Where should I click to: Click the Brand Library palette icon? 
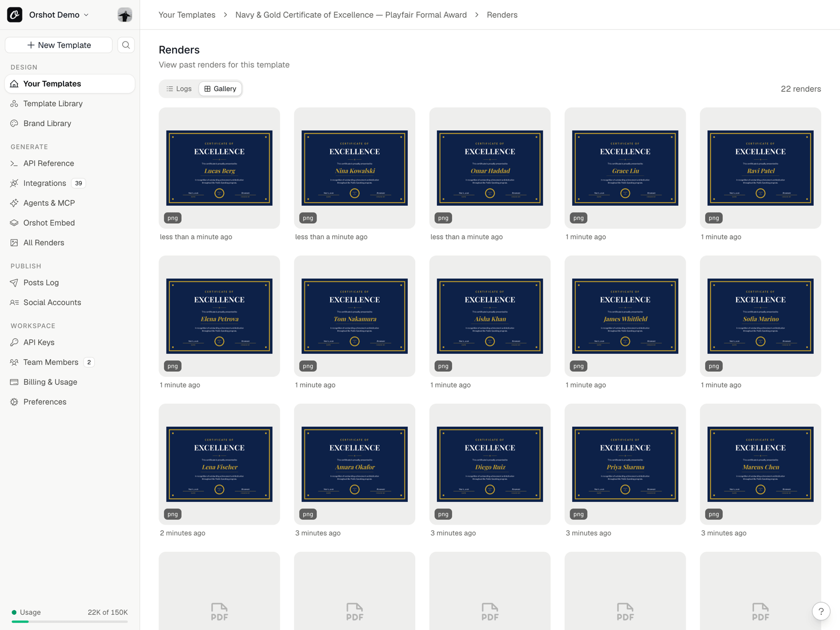pyautogui.click(x=14, y=123)
